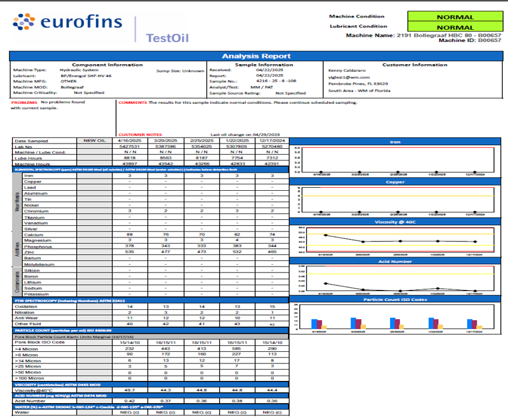Click the customer name Kenny Caldararo

346,71
